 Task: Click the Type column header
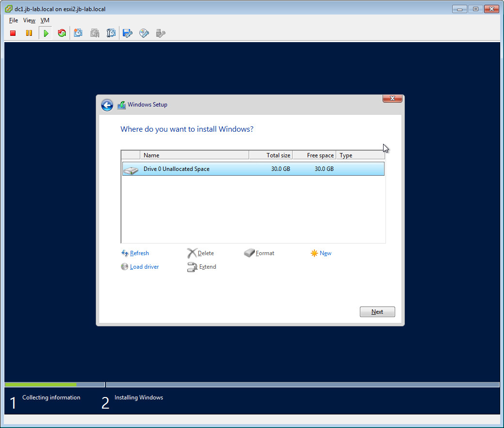click(361, 155)
